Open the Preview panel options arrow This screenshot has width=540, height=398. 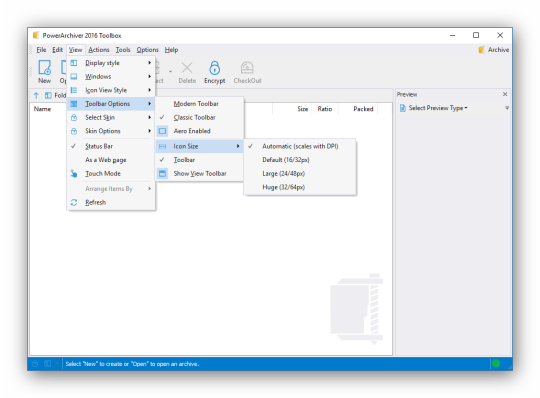507,108
